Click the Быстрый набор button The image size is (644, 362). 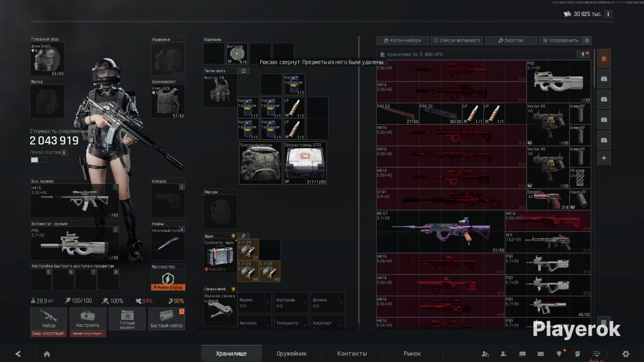[167, 319]
